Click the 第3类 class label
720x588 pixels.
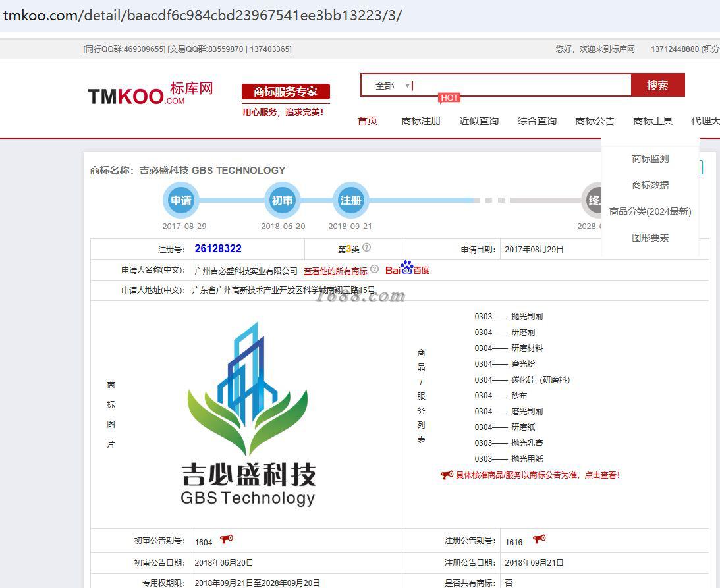pos(348,249)
